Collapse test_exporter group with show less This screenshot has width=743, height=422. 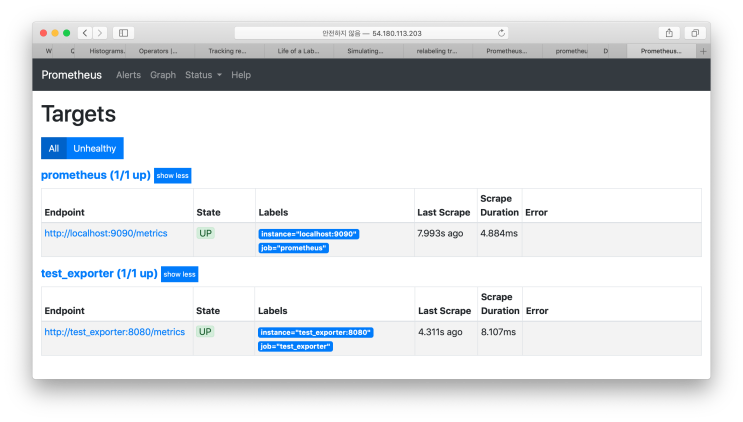pos(180,274)
